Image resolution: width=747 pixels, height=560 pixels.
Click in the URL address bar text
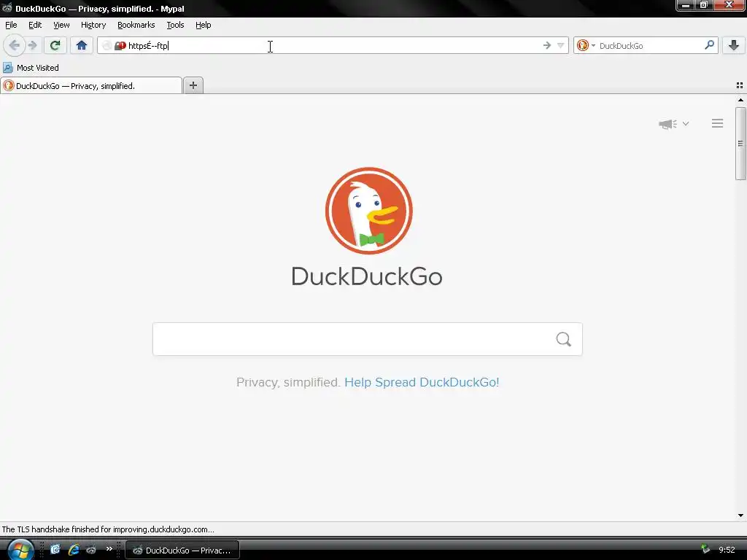148,46
